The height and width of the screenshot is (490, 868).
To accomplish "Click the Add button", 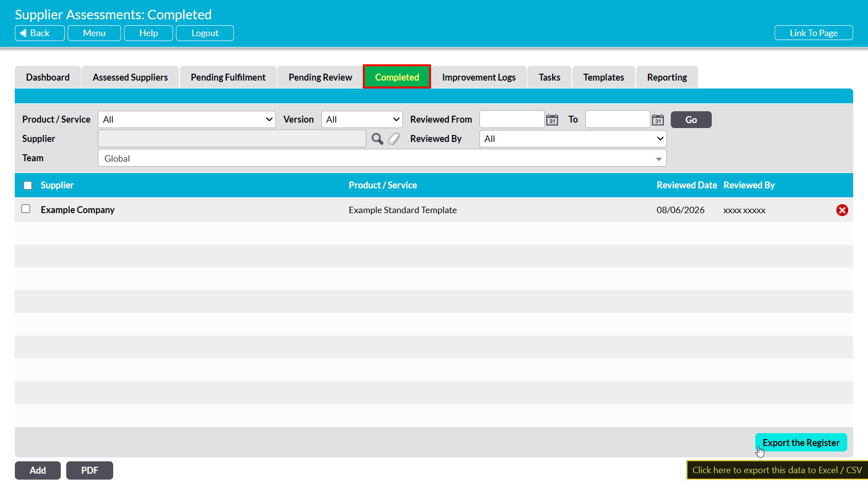I will tap(38, 470).
